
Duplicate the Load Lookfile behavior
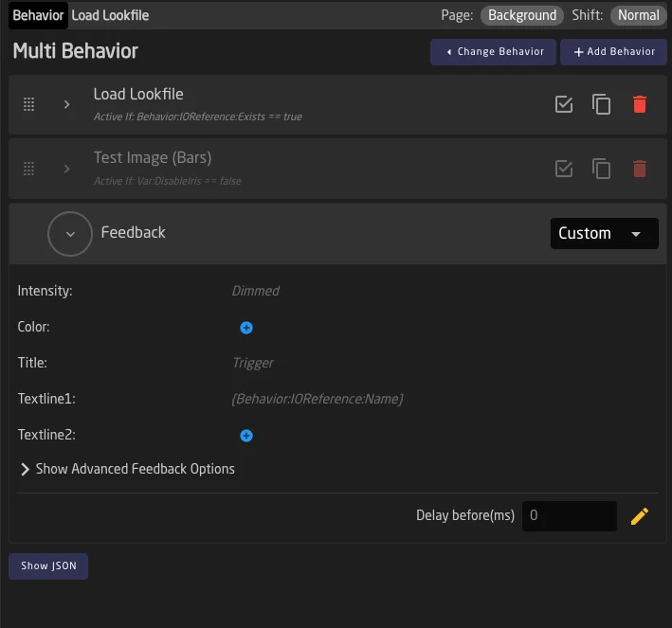[601, 104]
